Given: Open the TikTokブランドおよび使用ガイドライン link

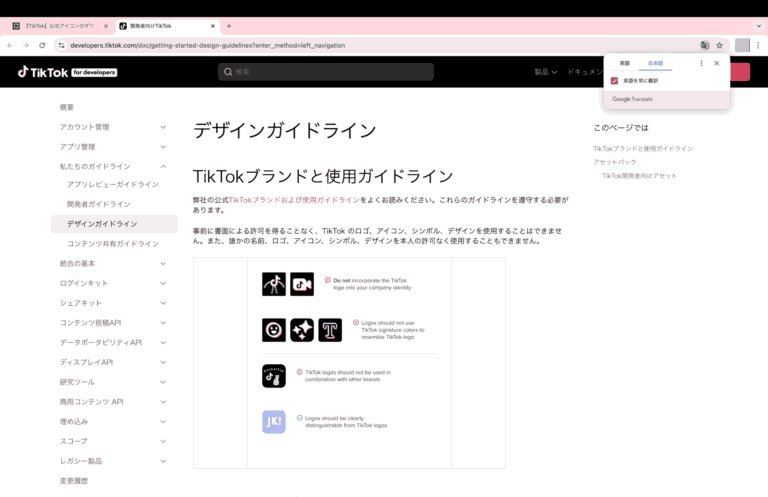Looking at the screenshot, I should [x=294, y=200].
